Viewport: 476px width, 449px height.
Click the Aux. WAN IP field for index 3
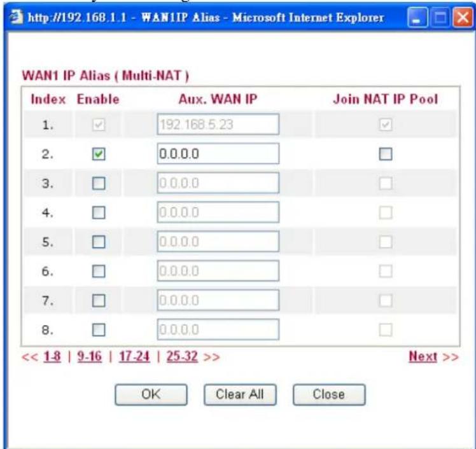tap(218, 183)
